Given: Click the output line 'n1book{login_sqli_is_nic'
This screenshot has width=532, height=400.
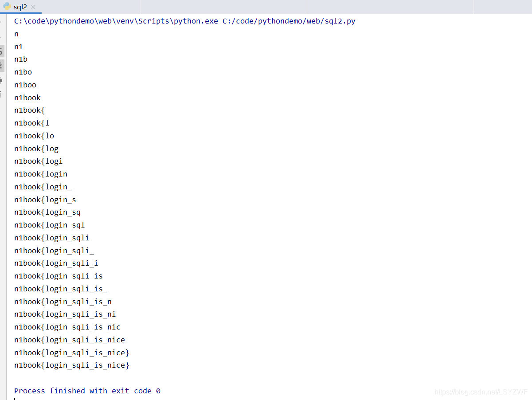Looking at the screenshot, I should tap(67, 327).
